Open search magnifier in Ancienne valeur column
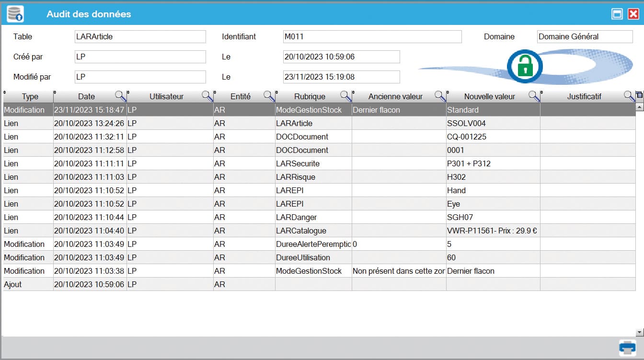Viewport: 644px width, 360px height. coord(440,96)
